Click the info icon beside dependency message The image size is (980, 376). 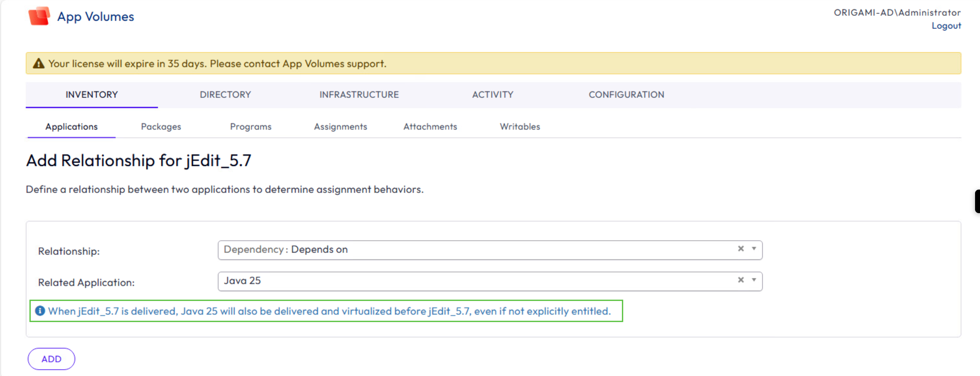(40, 311)
